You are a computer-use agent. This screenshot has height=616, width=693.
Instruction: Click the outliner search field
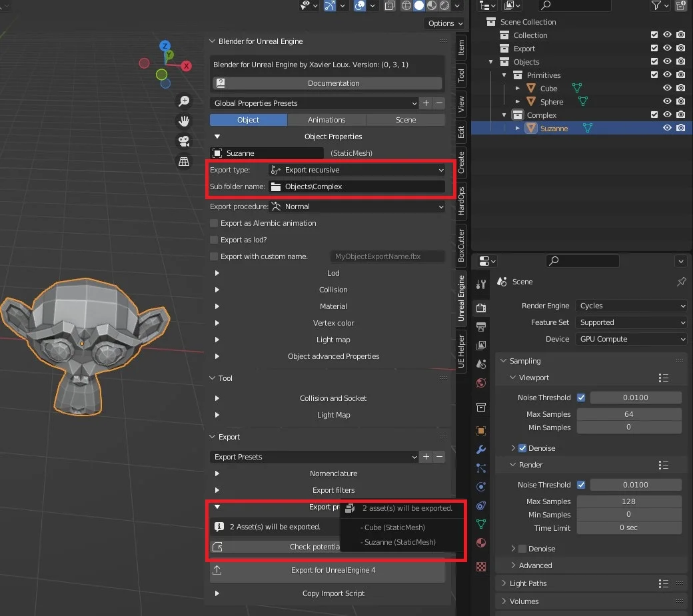pyautogui.click(x=574, y=6)
